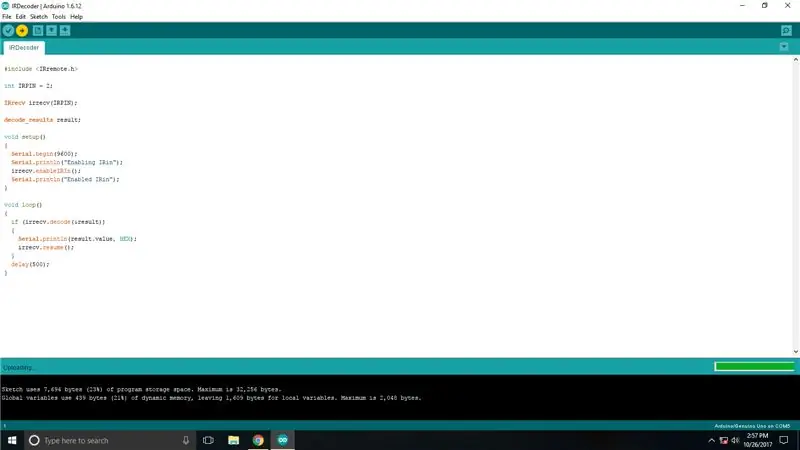The height and width of the screenshot is (450, 800).
Task: Click the Verify sketch checkmark button
Action: (8, 31)
